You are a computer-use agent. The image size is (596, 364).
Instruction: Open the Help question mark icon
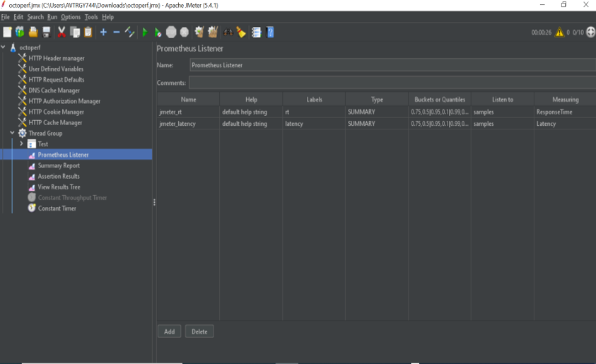point(270,33)
